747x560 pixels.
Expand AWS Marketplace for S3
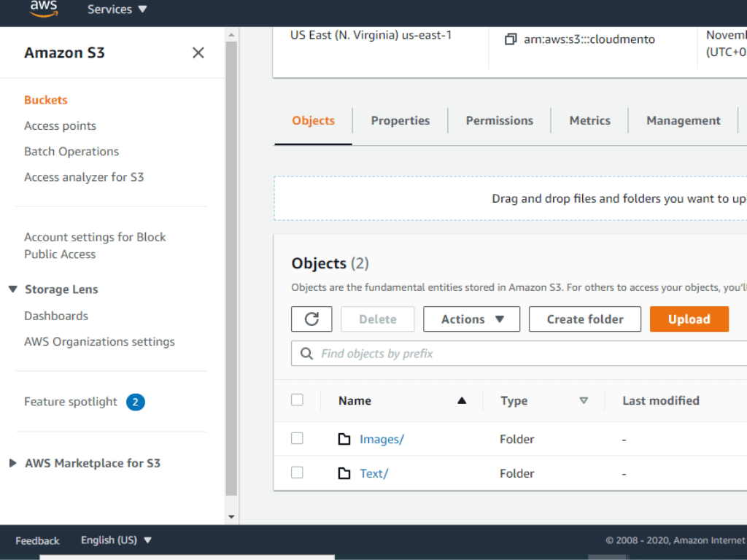pyautogui.click(x=13, y=463)
